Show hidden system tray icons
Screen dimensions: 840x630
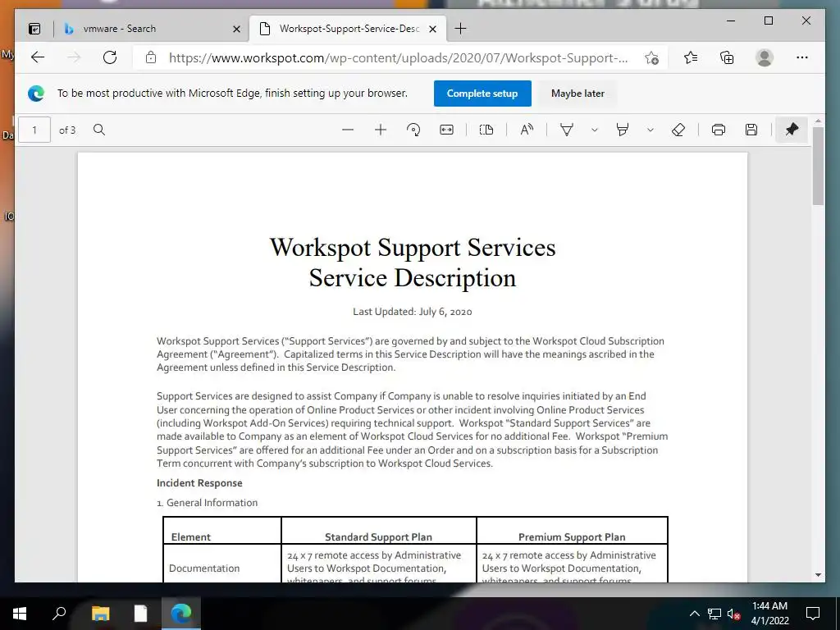click(x=694, y=614)
